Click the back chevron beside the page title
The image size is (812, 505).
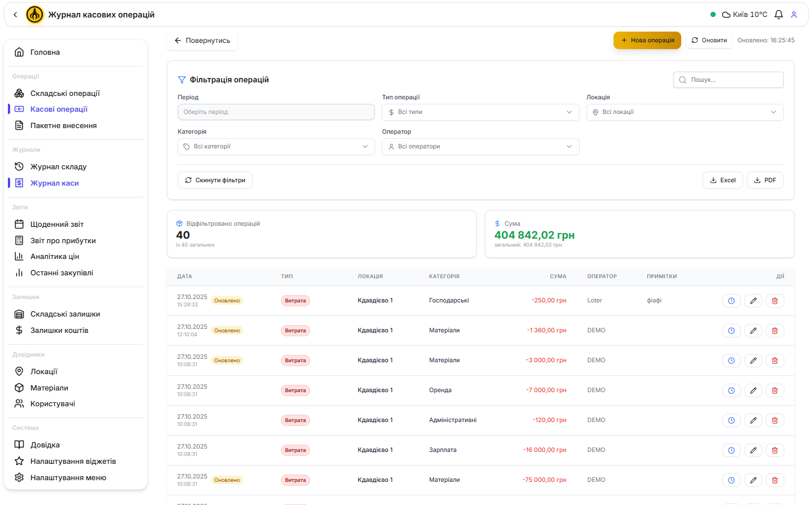tap(15, 14)
